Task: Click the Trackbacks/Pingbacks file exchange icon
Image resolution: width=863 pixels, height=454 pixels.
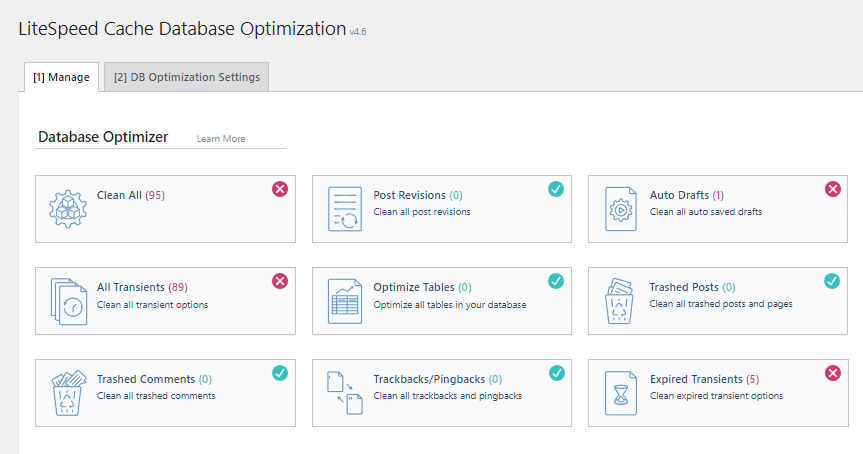Action: [x=345, y=393]
